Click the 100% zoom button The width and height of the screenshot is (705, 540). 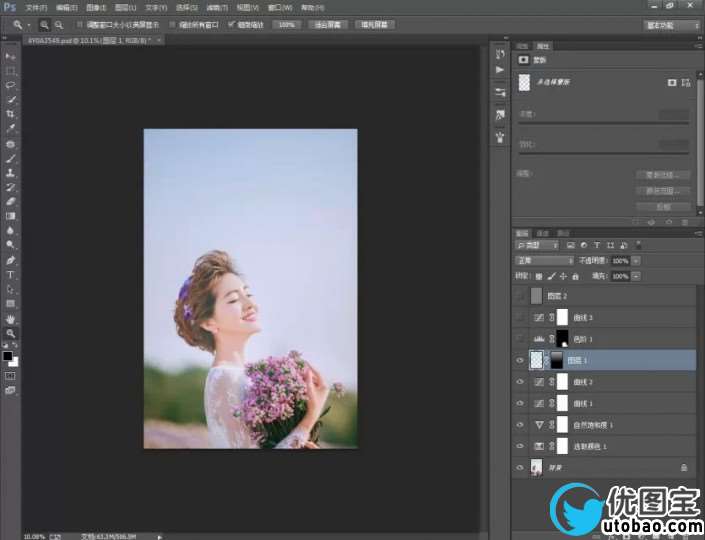coord(286,24)
